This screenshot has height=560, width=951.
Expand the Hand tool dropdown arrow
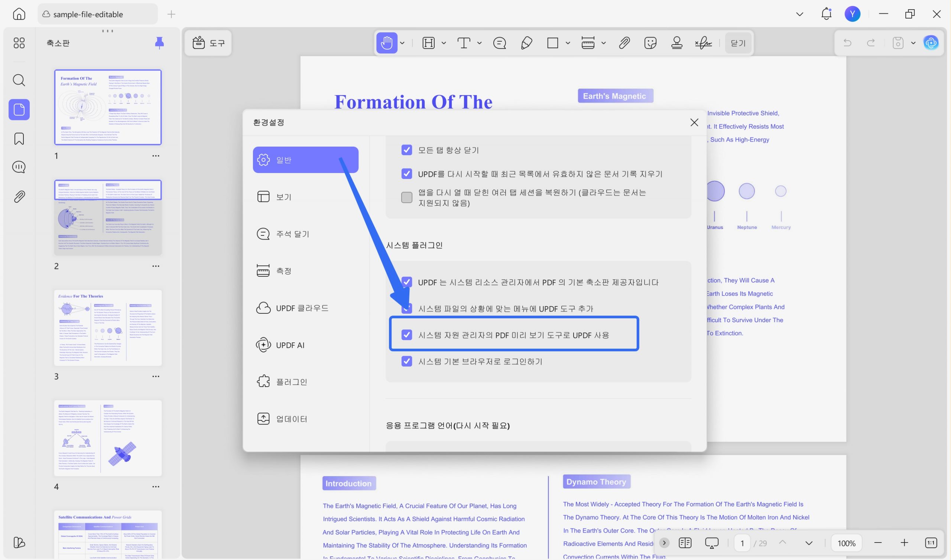point(402,43)
